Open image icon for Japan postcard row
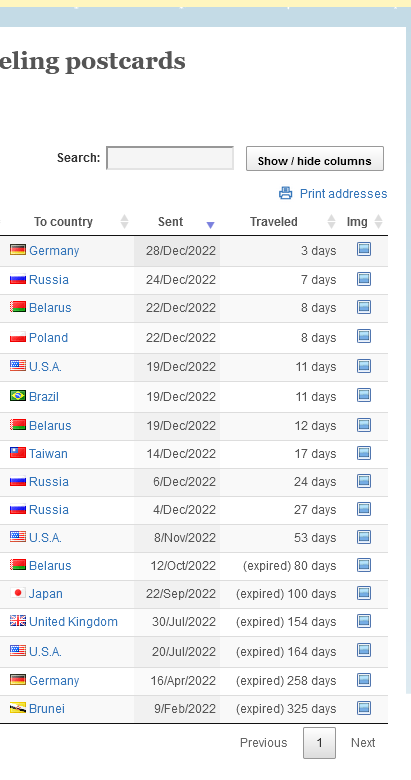The width and height of the screenshot is (411, 780). (x=364, y=592)
